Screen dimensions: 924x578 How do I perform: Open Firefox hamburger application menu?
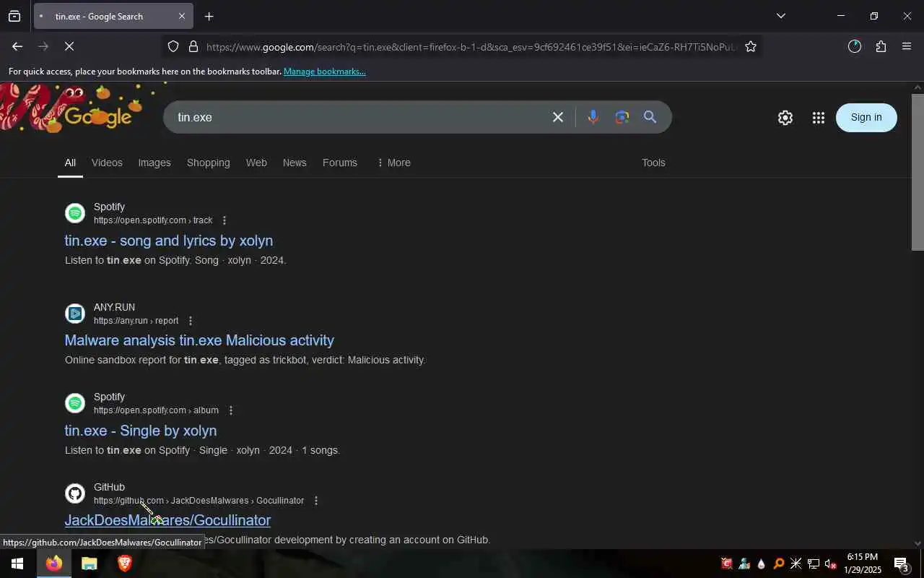click(x=907, y=46)
